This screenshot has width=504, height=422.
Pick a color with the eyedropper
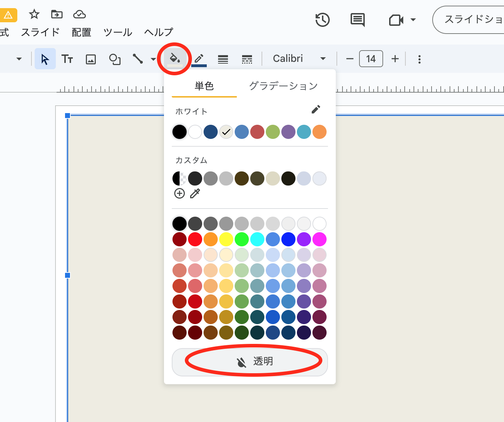click(195, 193)
